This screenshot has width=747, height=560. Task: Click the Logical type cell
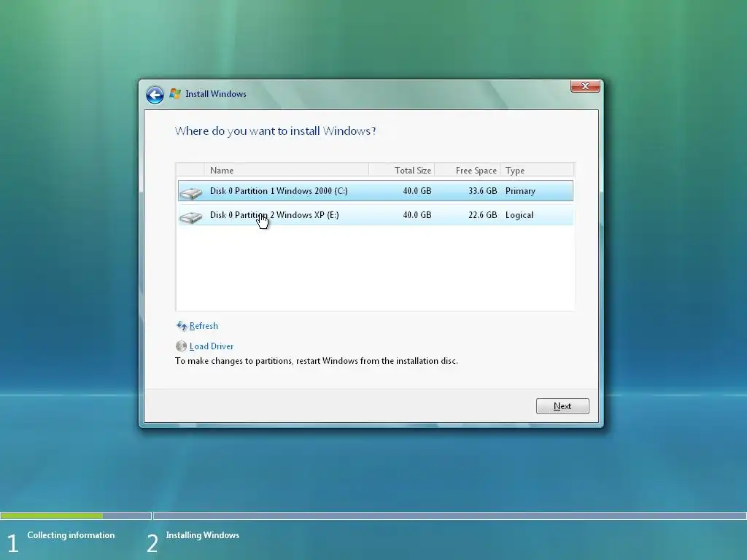click(x=519, y=215)
